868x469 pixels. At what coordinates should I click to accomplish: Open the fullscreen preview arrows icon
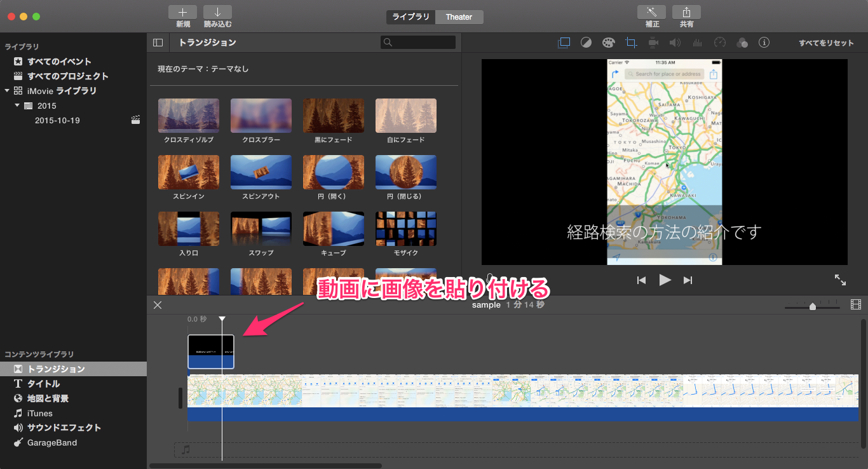coord(840,280)
